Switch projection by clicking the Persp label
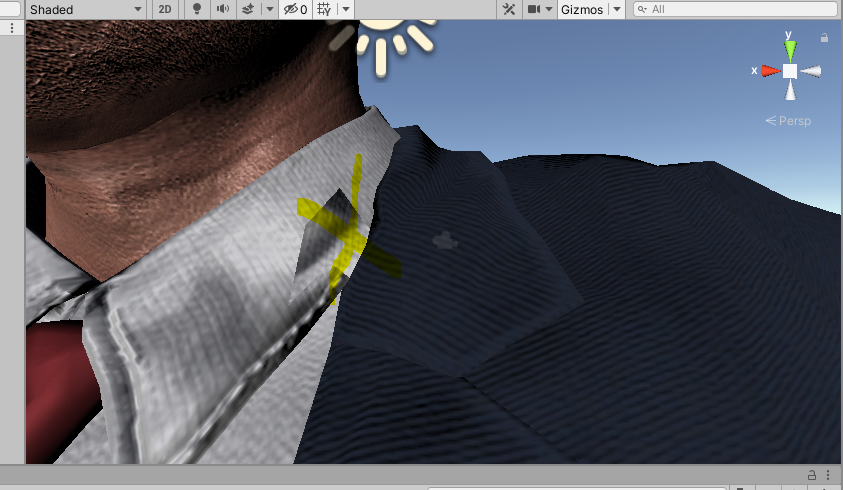The height and width of the screenshot is (490, 843). (x=789, y=121)
